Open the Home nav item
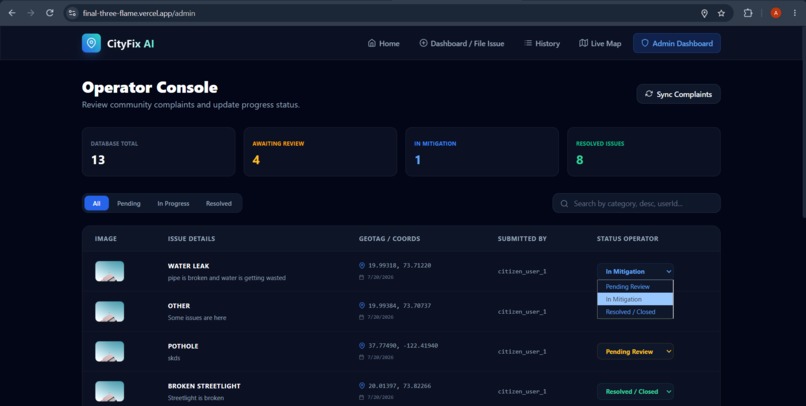The height and width of the screenshot is (406, 806). (384, 43)
